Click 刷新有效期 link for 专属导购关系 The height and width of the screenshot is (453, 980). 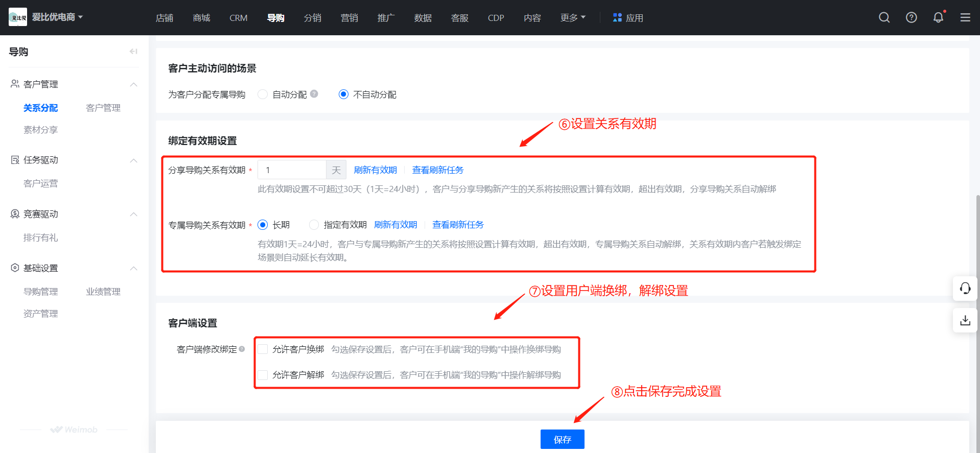point(395,225)
